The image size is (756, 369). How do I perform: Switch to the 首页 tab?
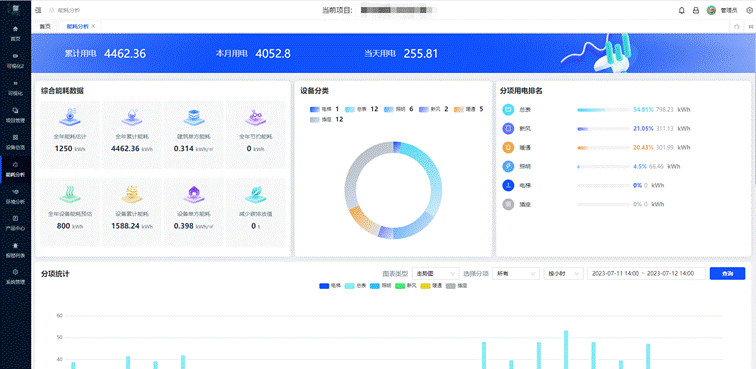click(45, 27)
